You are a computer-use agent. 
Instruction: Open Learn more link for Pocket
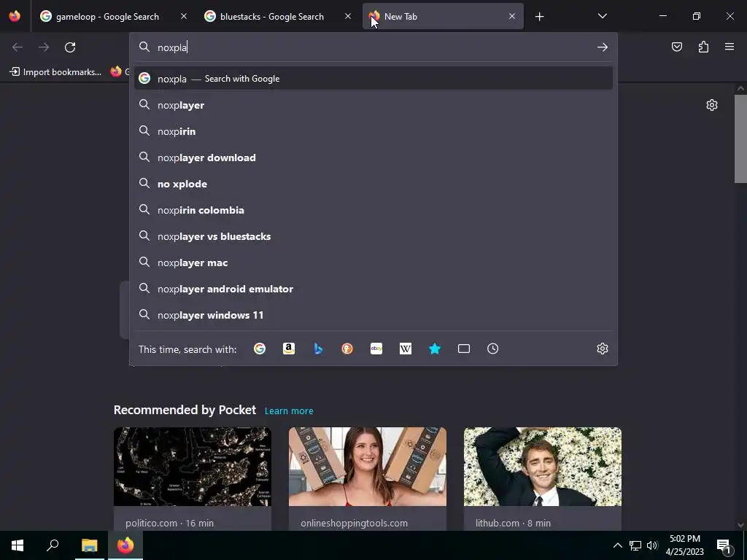coord(289,411)
